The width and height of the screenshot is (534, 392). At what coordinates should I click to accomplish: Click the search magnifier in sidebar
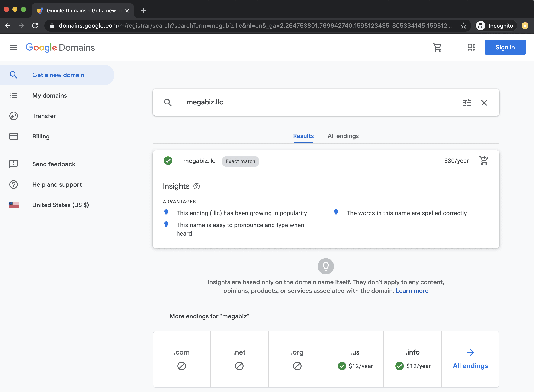(x=13, y=75)
